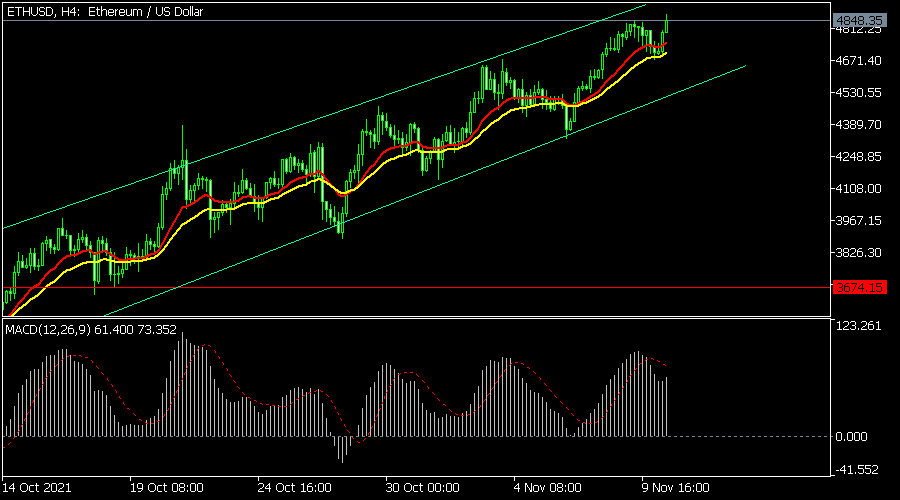The width and height of the screenshot is (900, 500).
Task: Click the 24 Oct 16:00 time label
Action: click(294, 488)
